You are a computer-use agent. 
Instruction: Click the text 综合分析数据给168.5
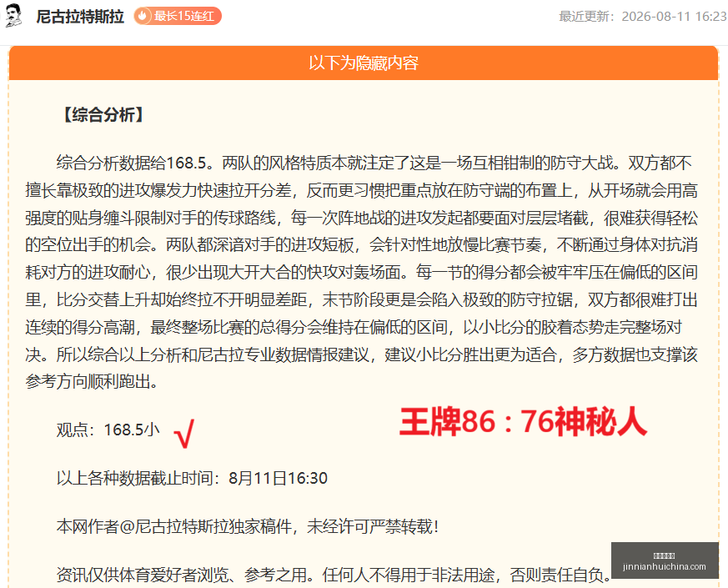coord(132,163)
